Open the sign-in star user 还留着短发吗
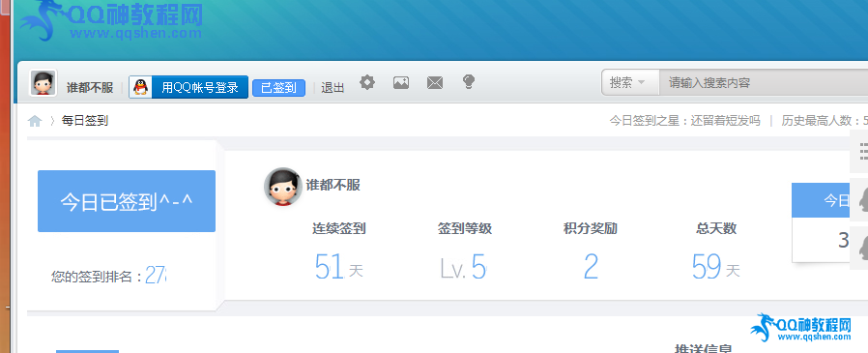868x353 pixels. pos(725,121)
